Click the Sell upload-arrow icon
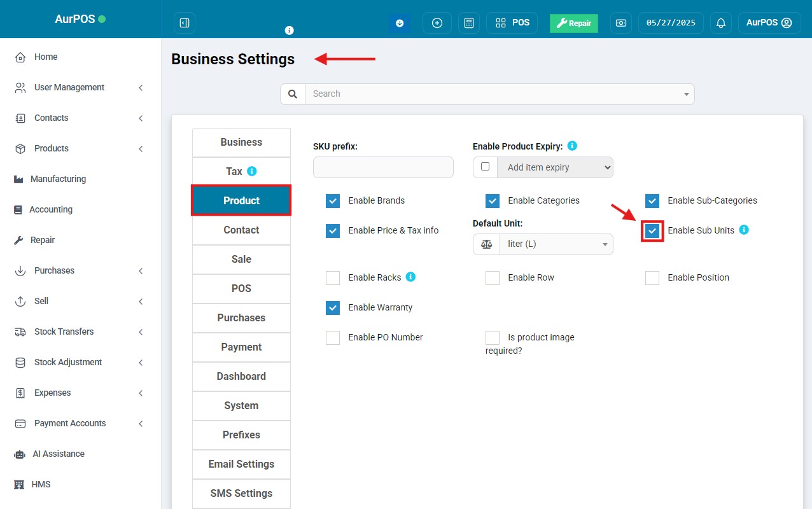This screenshot has width=812, height=509. click(x=20, y=302)
